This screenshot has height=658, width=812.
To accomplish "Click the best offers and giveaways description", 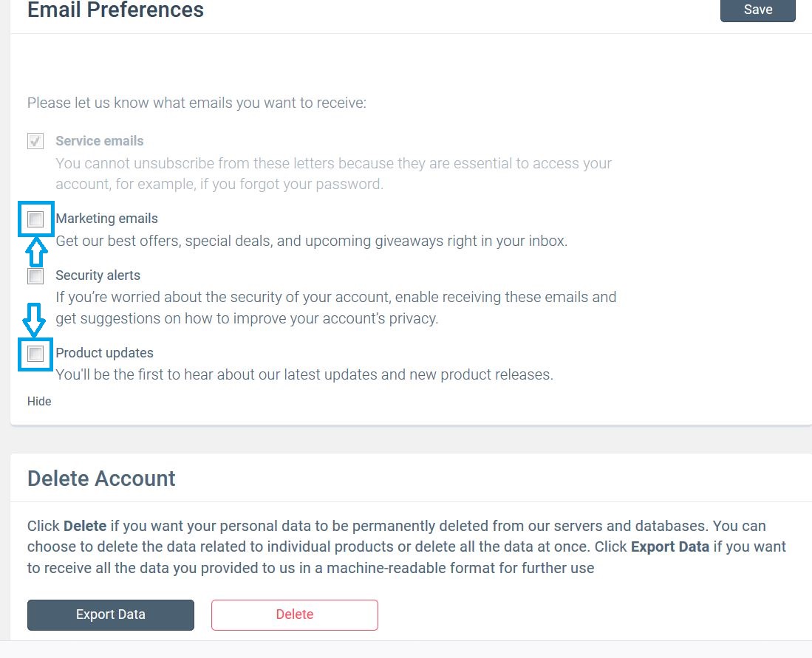I will point(311,241).
